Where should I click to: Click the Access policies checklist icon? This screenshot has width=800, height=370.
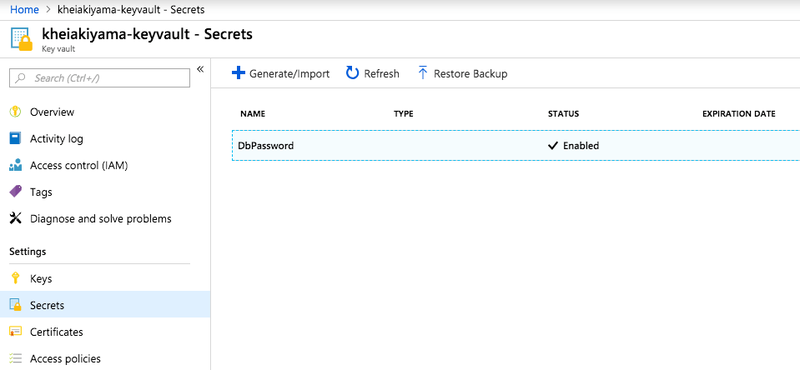16,358
